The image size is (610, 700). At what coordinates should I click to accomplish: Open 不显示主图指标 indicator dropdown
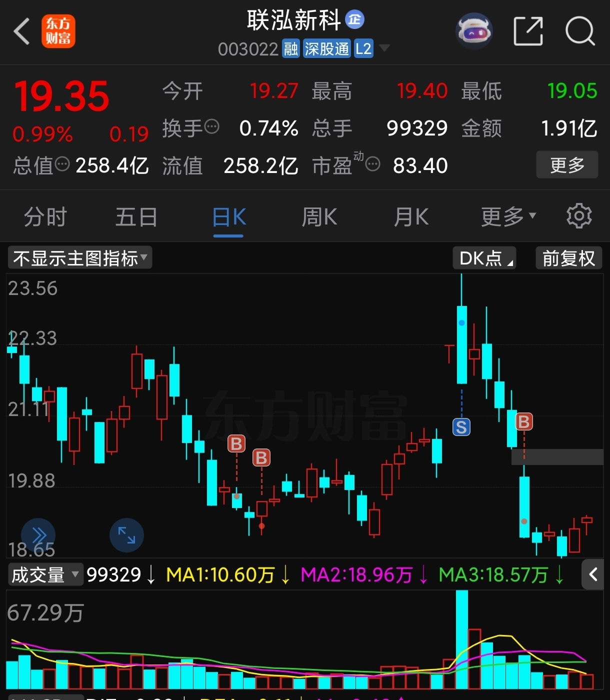(80, 258)
